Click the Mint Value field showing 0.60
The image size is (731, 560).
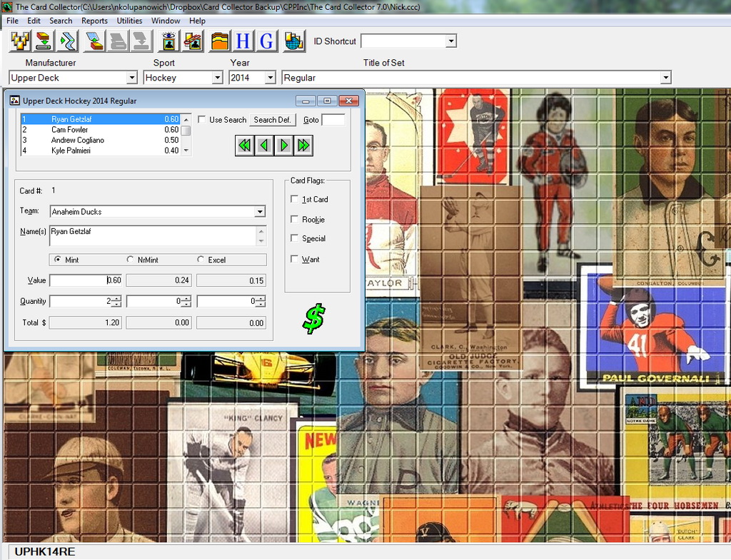tap(86, 280)
